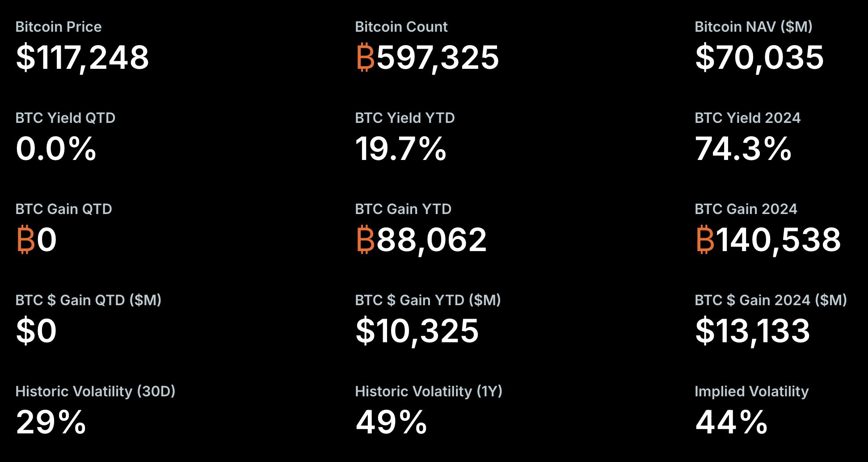Click the orange Bitcoin symbol beside 597,325
Screen dimensions: 868x462
[x=365, y=57]
